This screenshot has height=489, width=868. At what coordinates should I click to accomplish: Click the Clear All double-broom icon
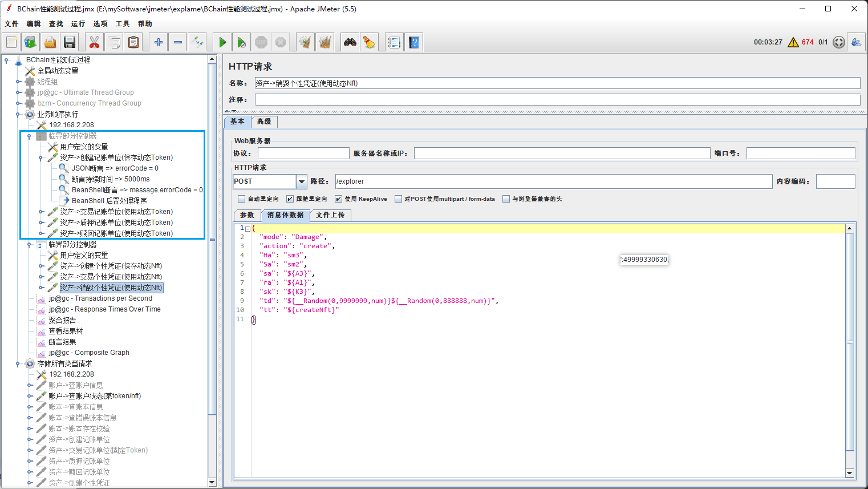point(325,42)
